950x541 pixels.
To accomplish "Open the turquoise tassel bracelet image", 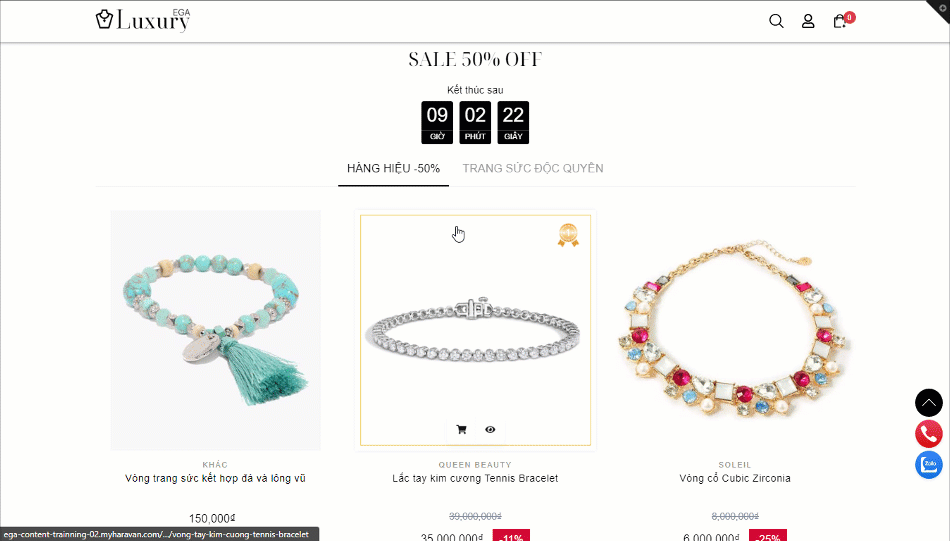I will tap(216, 330).
